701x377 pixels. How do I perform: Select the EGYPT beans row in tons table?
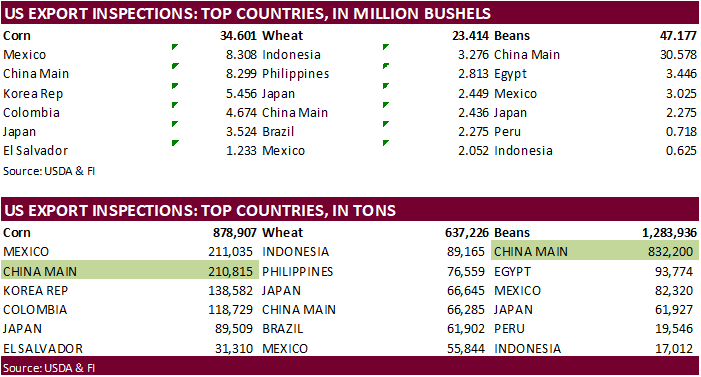point(595,271)
